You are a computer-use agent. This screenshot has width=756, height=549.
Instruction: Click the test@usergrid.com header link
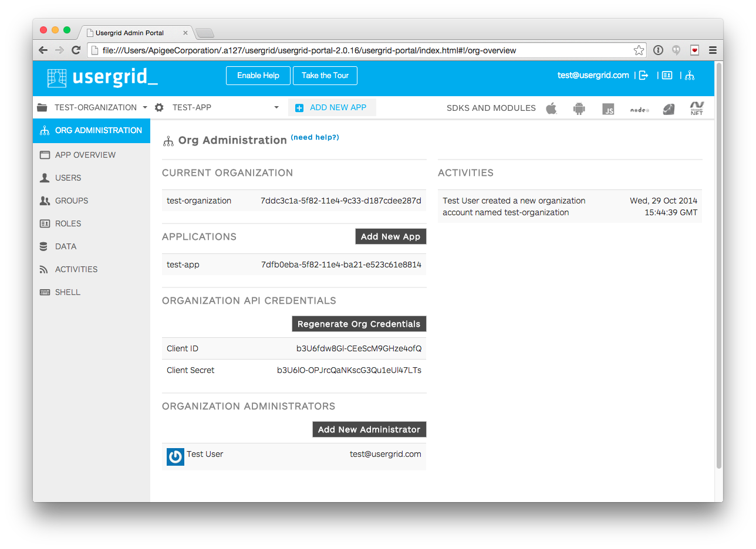(x=593, y=75)
